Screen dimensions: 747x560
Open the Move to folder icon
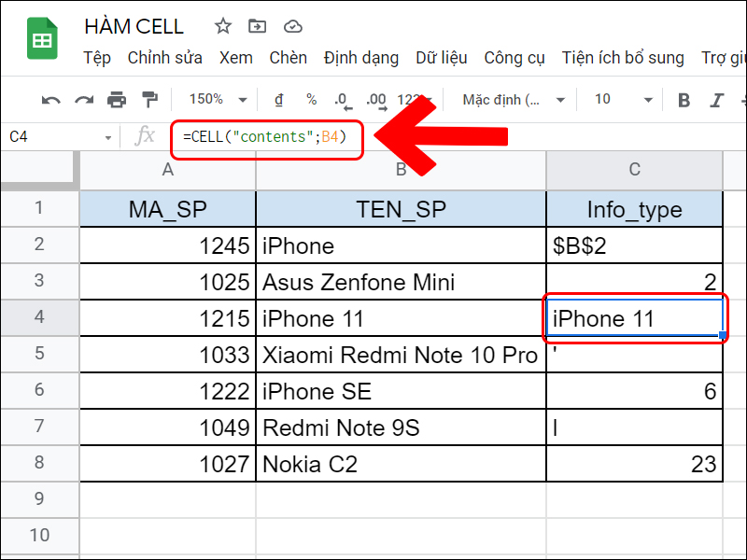pos(257,27)
